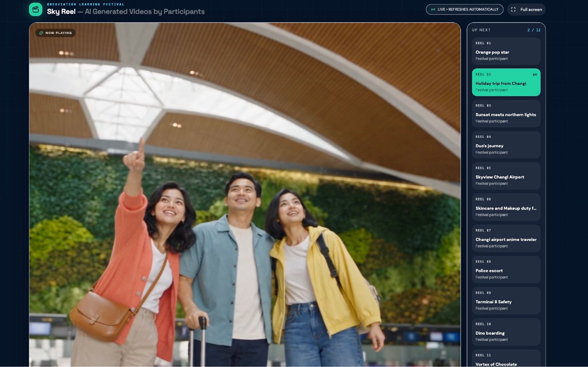Click the Up Next panel label
Screen dimensions: 588x367
tap(481, 30)
